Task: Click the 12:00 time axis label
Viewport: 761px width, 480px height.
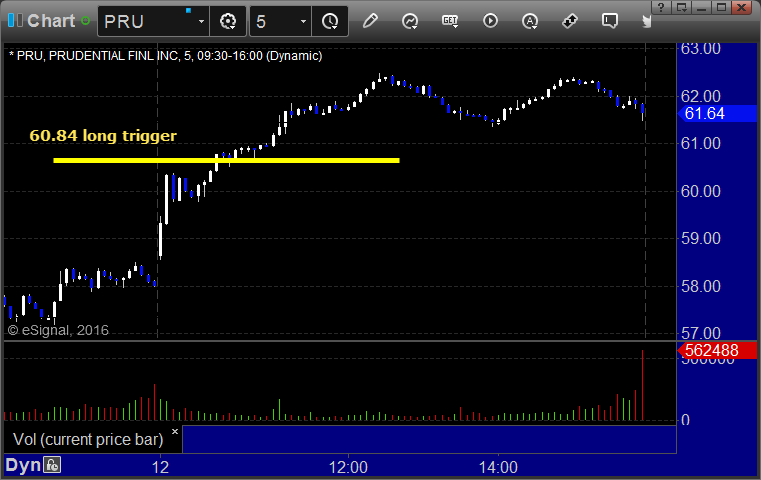Action: click(x=348, y=467)
